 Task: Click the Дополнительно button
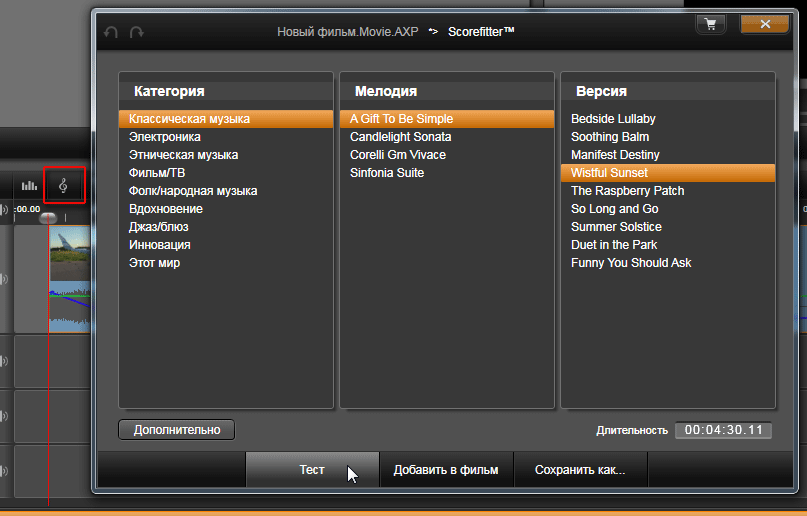[176, 430]
